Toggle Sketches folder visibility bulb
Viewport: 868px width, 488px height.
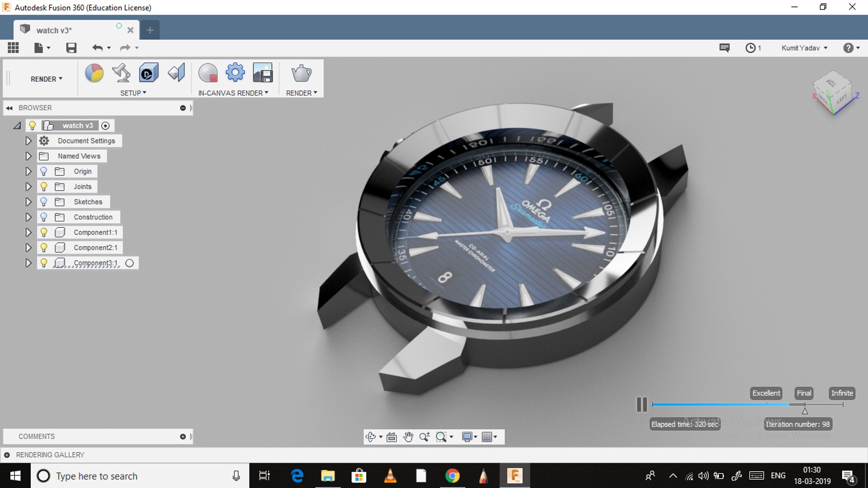(44, 202)
